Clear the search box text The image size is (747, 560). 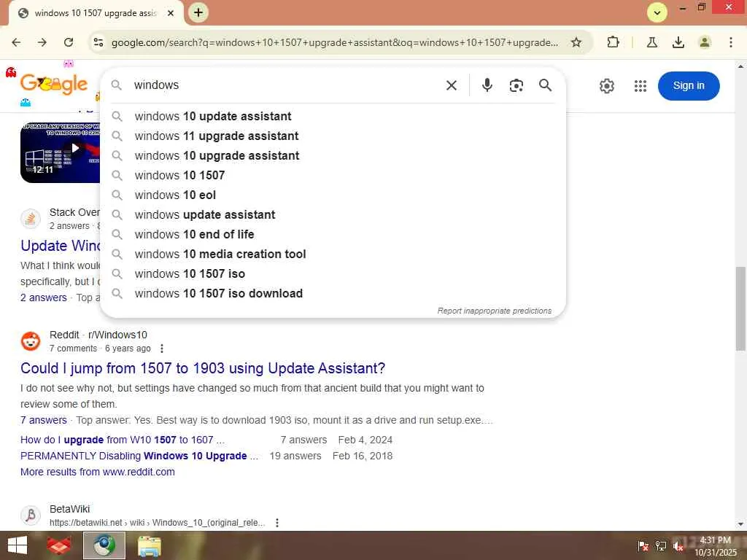pos(451,85)
